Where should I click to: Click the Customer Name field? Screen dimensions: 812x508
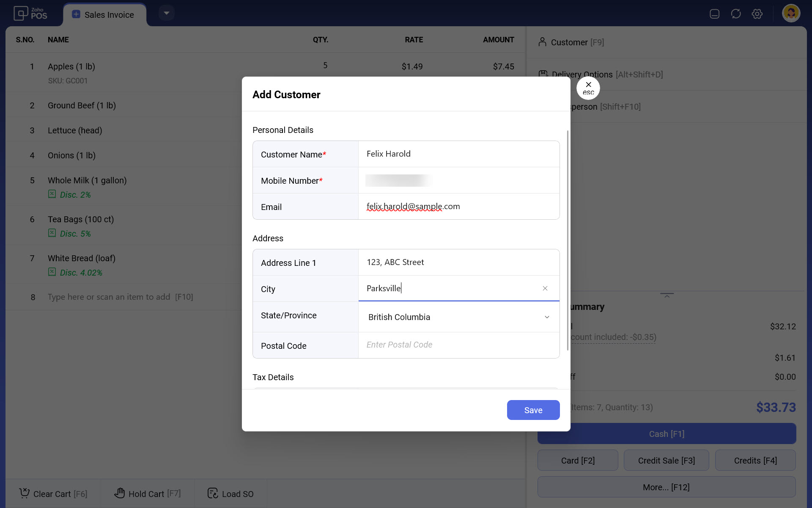coord(458,154)
